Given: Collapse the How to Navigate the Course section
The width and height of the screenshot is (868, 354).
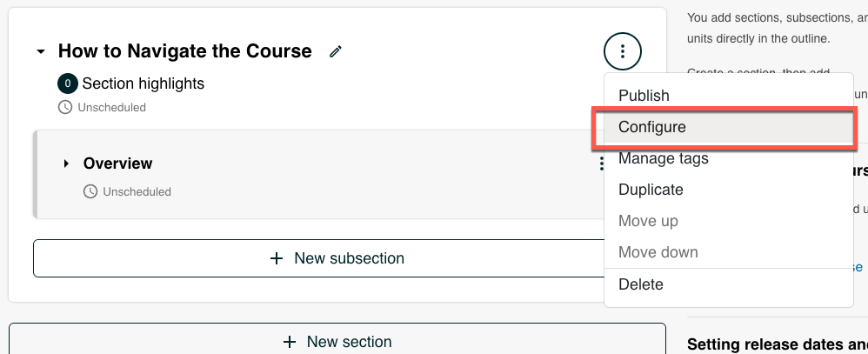Looking at the screenshot, I should point(41,52).
